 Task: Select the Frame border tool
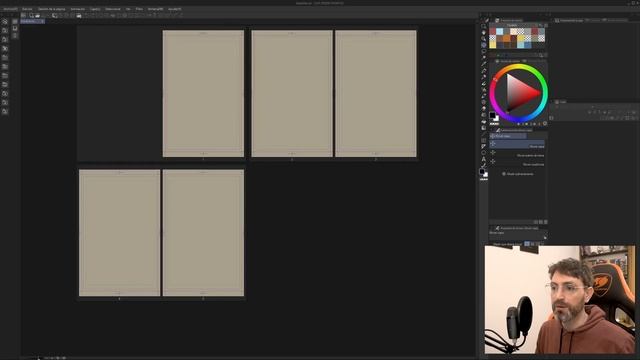(484, 140)
